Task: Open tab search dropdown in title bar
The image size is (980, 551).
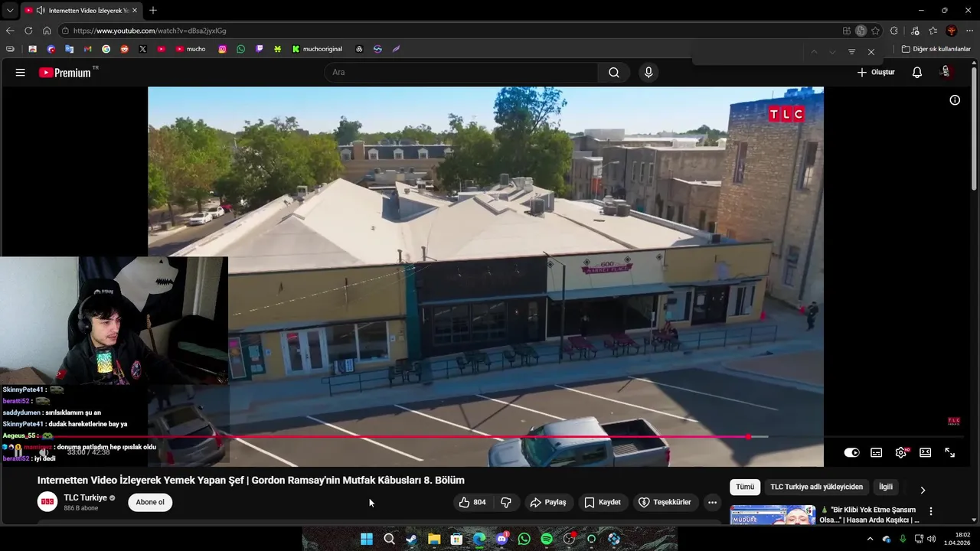Action: (x=10, y=10)
